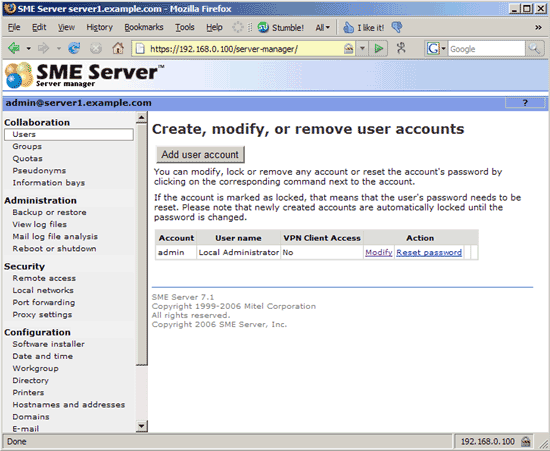Click the Stop loading icon

pyautogui.click(x=96, y=48)
